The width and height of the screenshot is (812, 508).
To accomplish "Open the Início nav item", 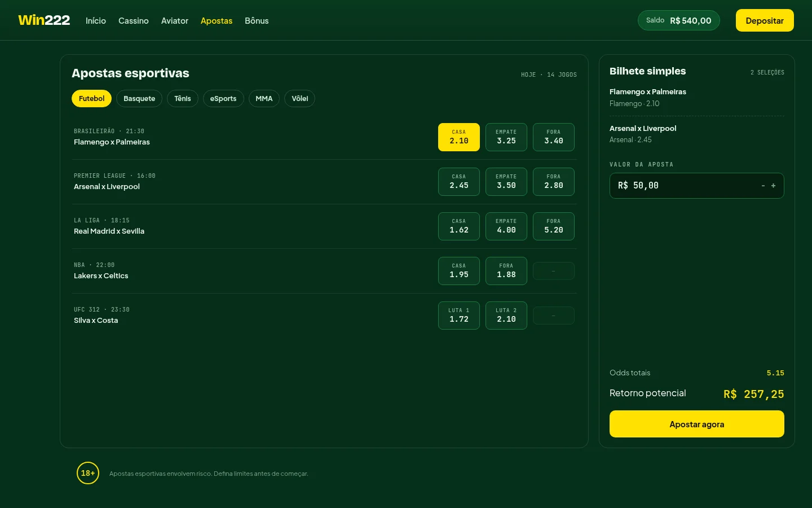I will [96, 21].
